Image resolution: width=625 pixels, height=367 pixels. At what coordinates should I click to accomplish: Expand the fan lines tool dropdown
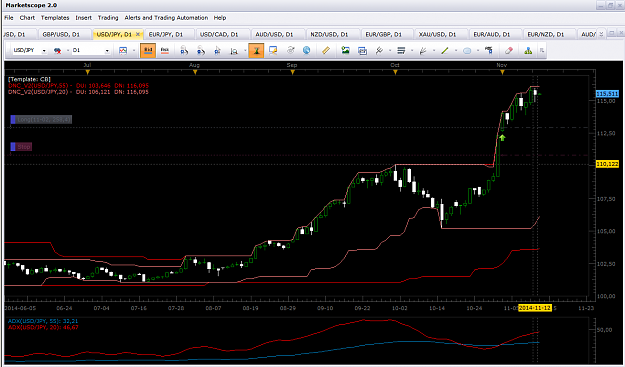pos(433,51)
